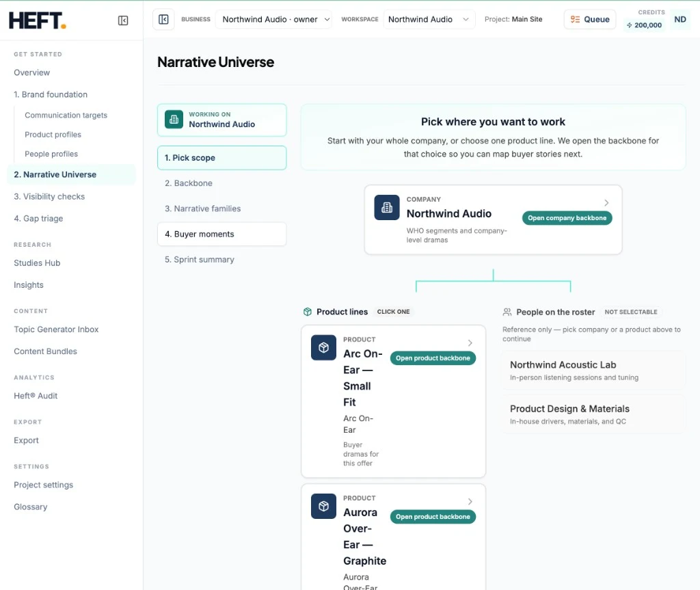Open Export in the sidebar
The height and width of the screenshot is (590, 700).
coord(27,440)
